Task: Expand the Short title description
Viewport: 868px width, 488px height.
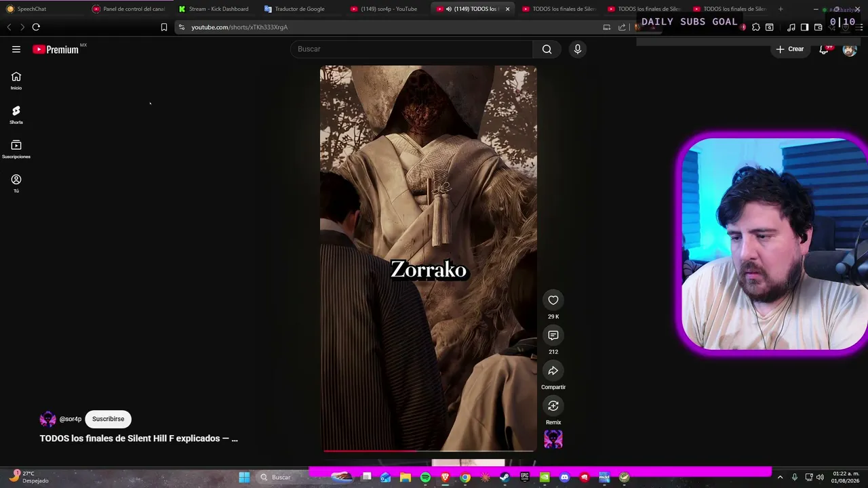Action: [x=139, y=439]
